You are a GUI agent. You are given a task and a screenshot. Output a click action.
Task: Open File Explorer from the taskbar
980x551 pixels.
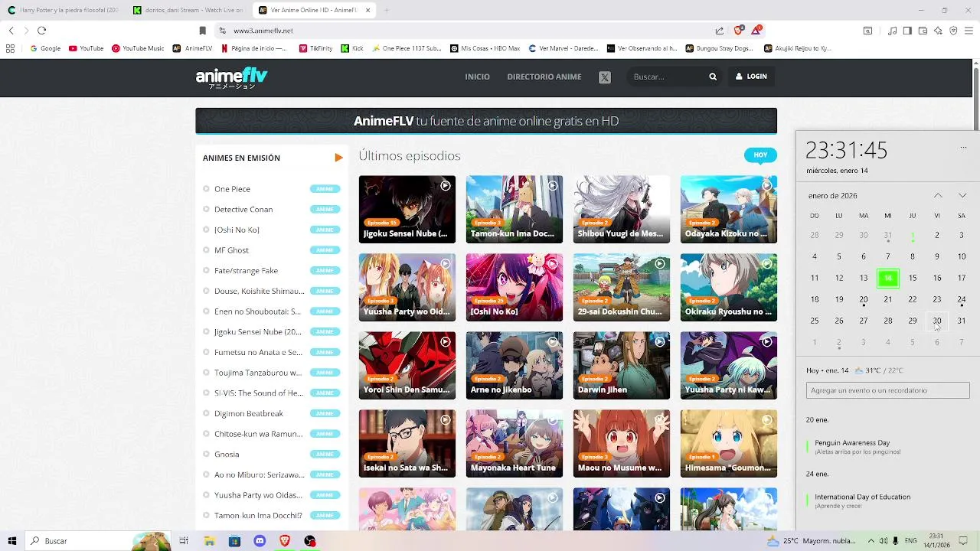click(x=209, y=541)
